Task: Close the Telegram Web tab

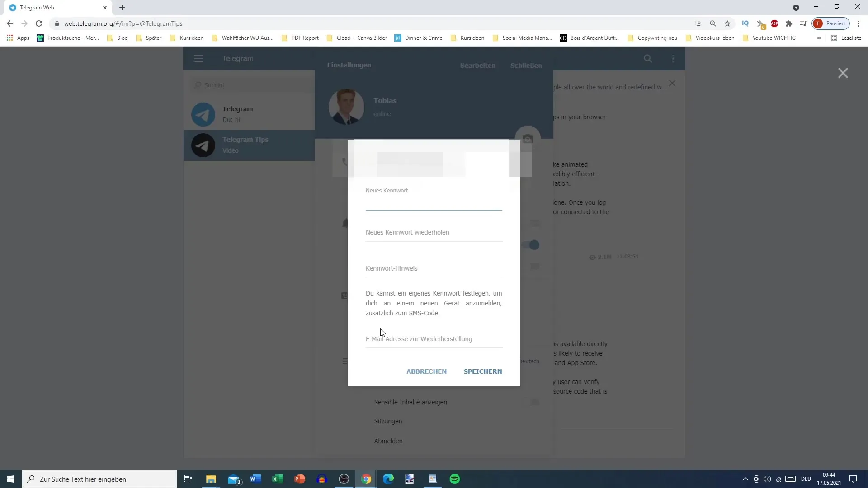Action: click(x=104, y=8)
